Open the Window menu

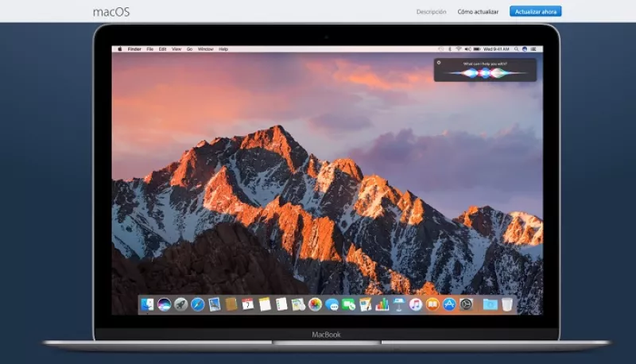tap(206, 49)
